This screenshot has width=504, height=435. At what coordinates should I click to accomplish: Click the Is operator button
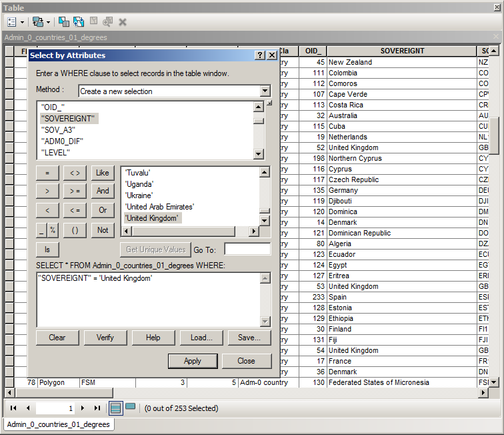(47, 250)
